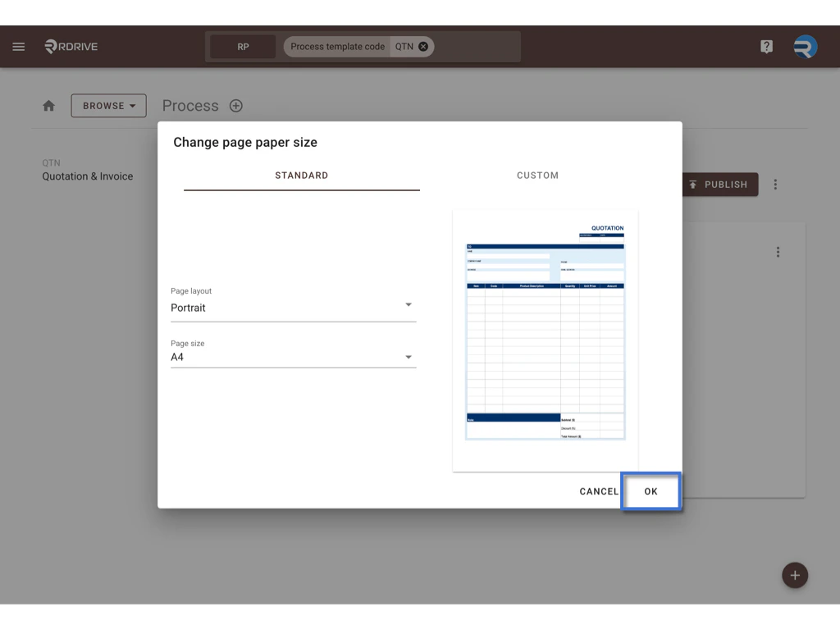Image resolution: width=840 pixels, height=630 pixels.
Task: Open the three-dot menu inside the card
Action: [778, 252]
